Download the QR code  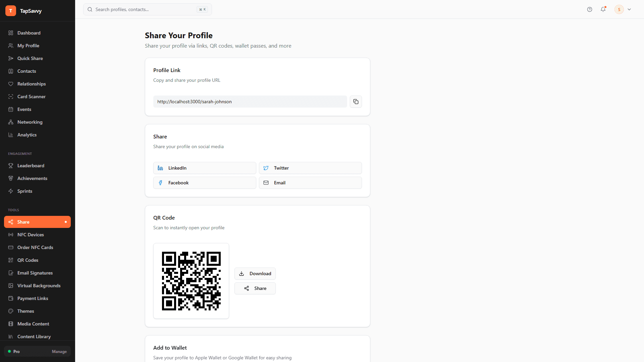255,274
